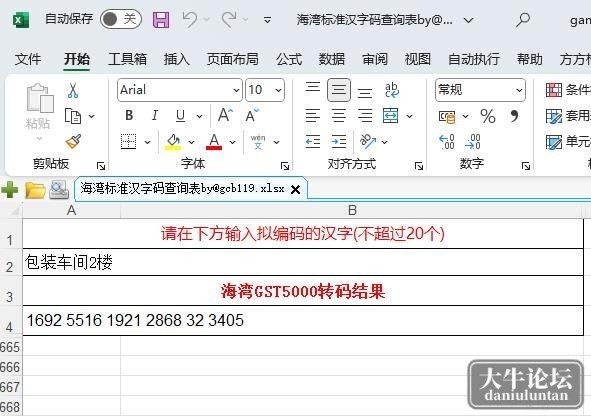Apply the red font color
591x416 pixels.
[x=214, y=142]
